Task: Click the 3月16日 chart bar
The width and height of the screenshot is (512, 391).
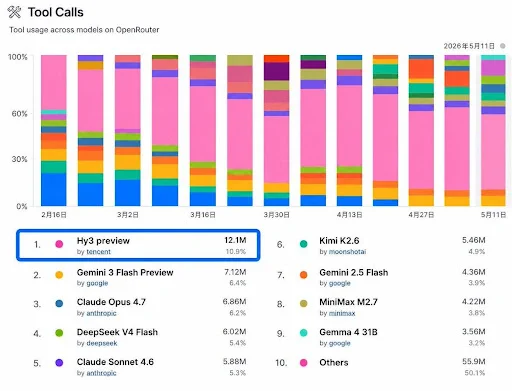Action: 203,130
